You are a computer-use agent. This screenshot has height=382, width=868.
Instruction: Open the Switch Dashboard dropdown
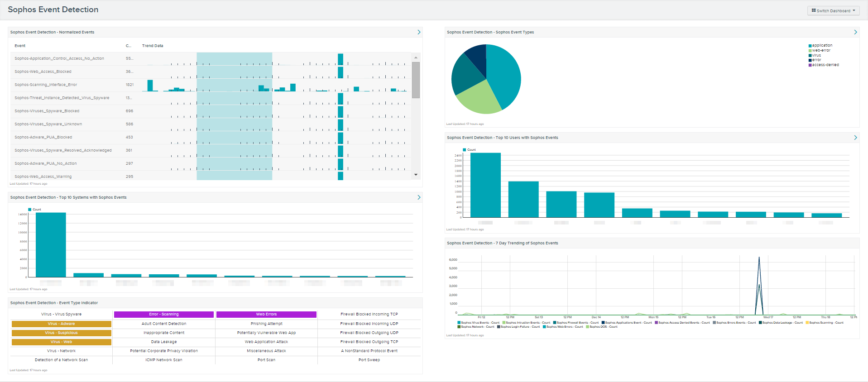pos(833,10)
